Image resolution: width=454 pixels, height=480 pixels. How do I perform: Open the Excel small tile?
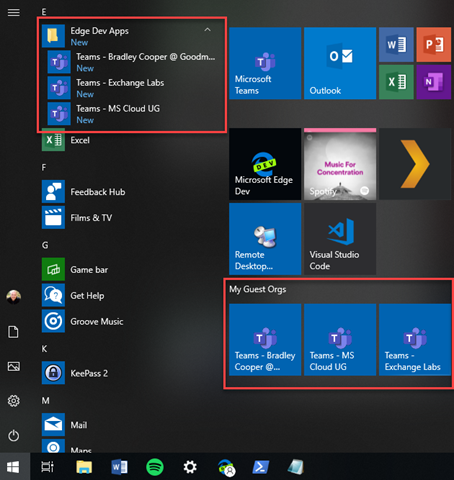[396, 82]
